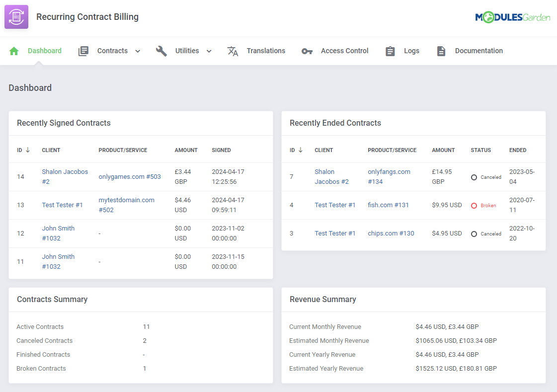Open the onlyfangs.com #134 service link
Image resolution: width=557 pixels, height=392 pixels.
coord(389,176)
